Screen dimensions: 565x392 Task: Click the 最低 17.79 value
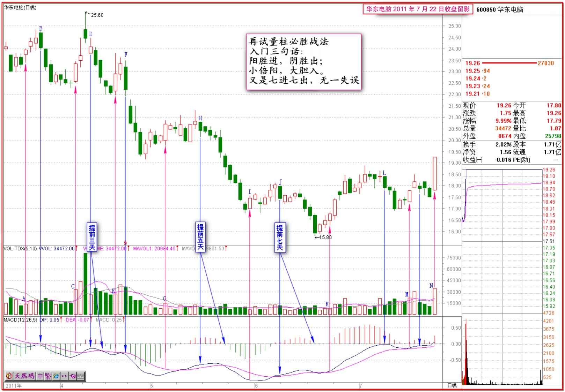(x=554, y=121)
